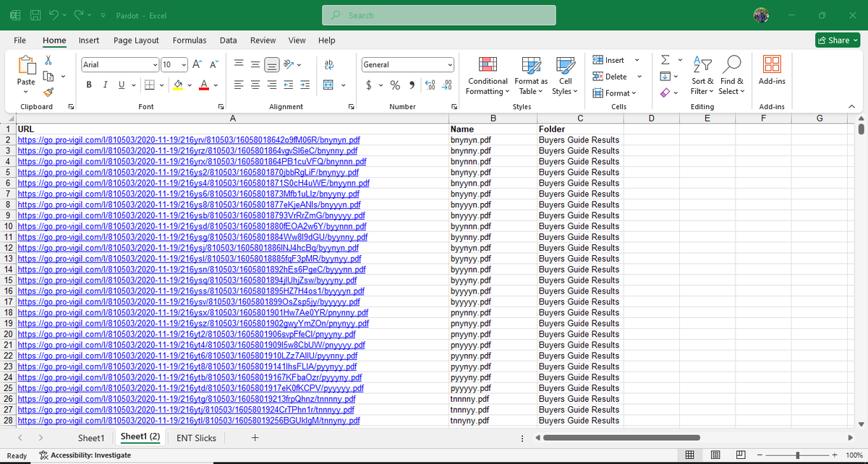Open Cell Styles gallery
868x464 pixels.
[566, 75]
